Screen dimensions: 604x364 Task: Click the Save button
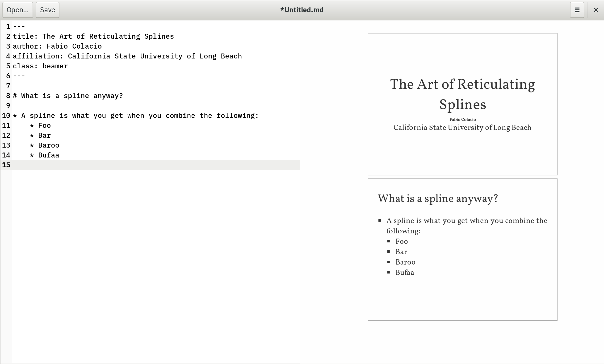(x=48, y=10)
